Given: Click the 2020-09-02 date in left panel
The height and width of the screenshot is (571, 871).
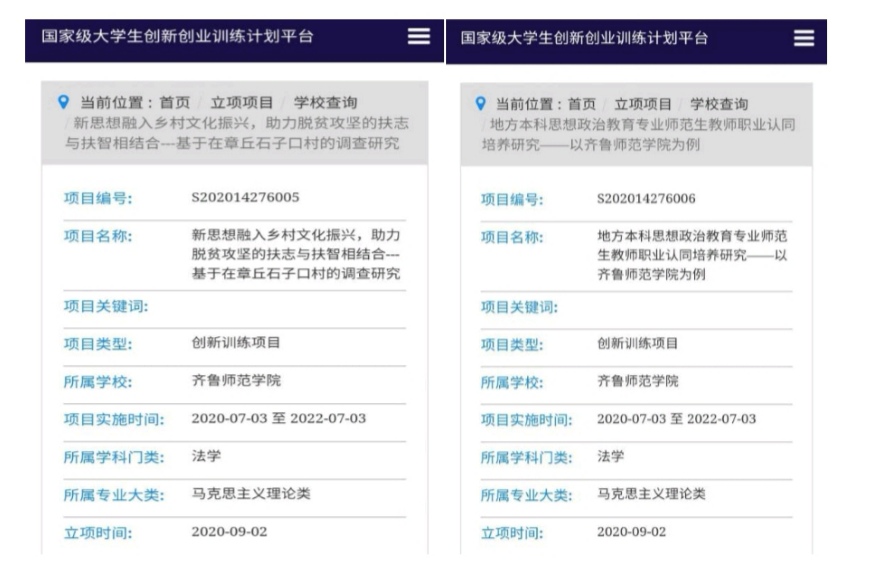Looking at the screenshot, I should click(x=229, y=531).
